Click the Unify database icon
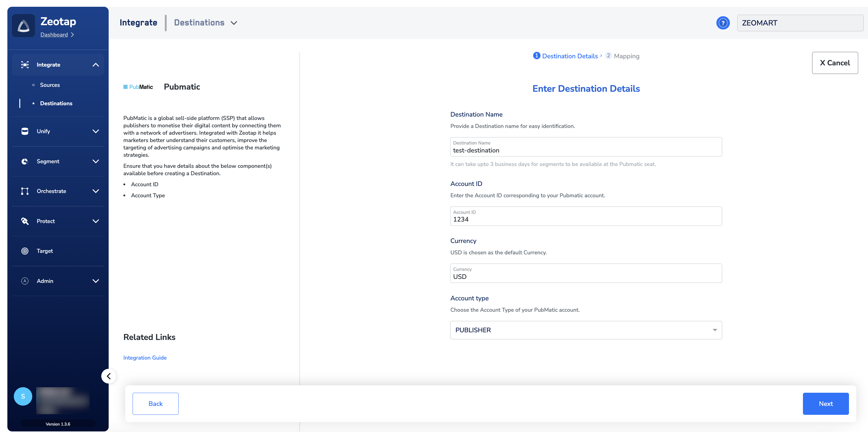Screen dimensions: 868x432 coord(25,131)
